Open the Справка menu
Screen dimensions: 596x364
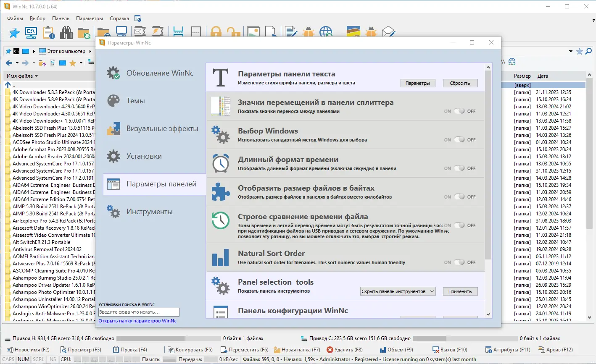[x=119, y=18]
